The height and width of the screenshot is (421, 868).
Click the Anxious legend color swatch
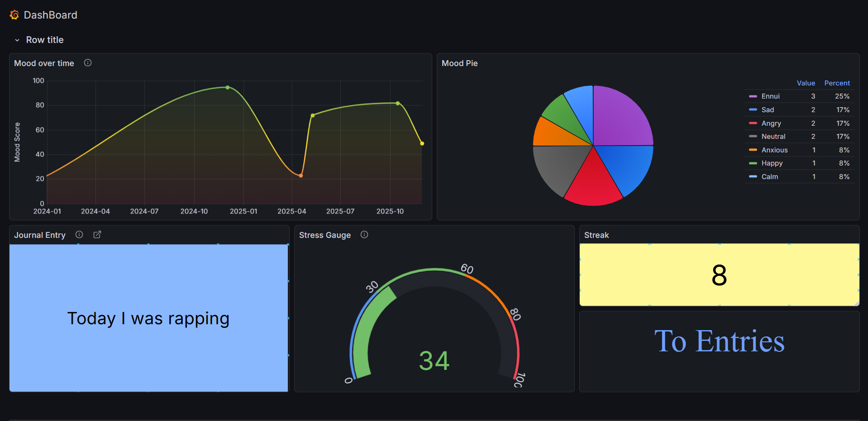click(753, 150)
